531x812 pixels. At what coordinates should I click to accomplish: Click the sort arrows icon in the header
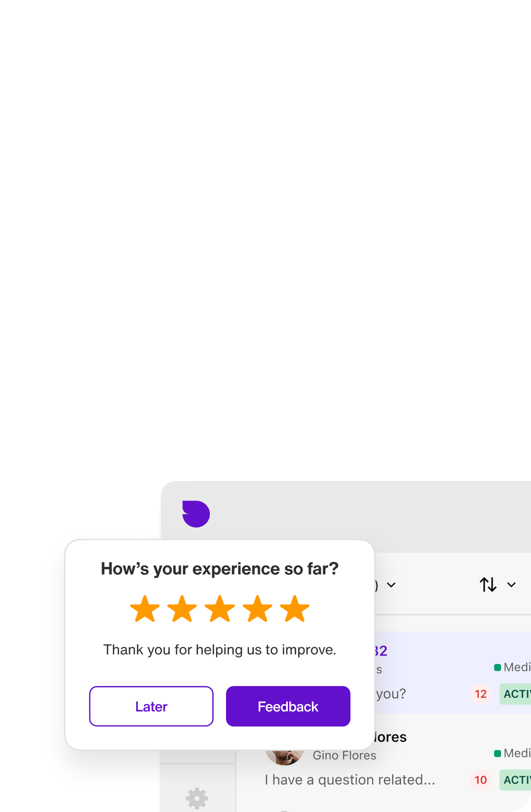(x=487, y=584)
